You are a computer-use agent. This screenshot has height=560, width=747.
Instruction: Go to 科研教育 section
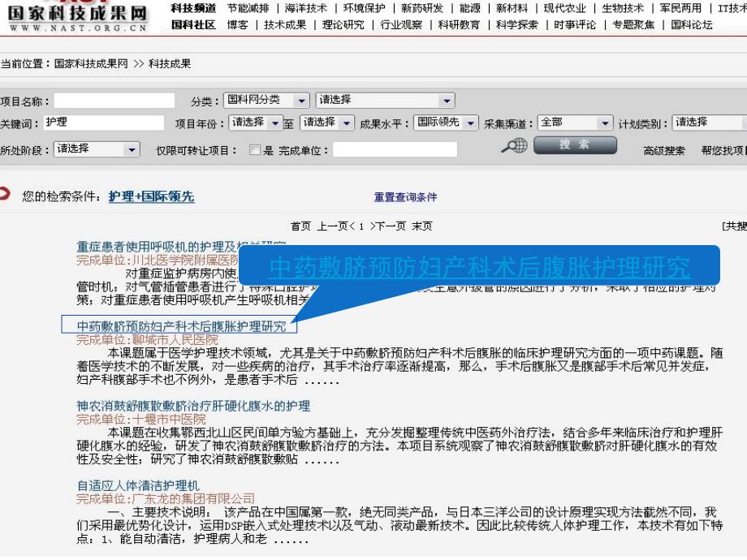(459, 25)
